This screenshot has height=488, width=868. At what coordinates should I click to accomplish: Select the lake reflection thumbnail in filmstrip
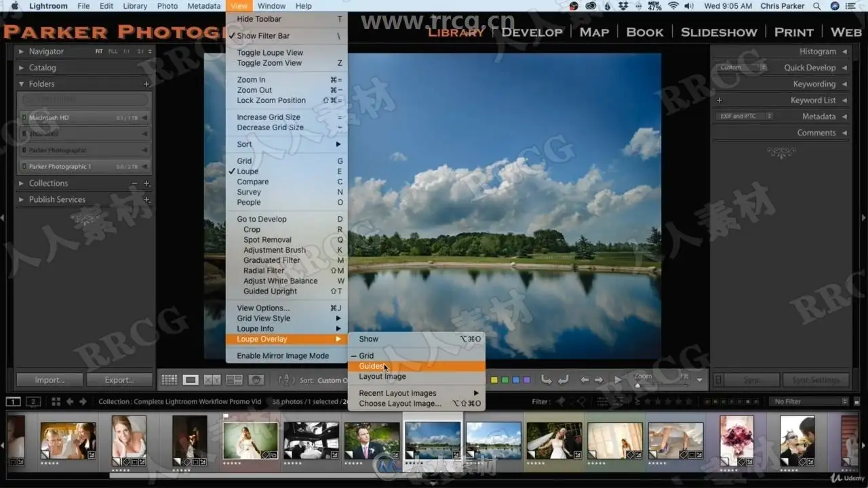pos(433,441)
